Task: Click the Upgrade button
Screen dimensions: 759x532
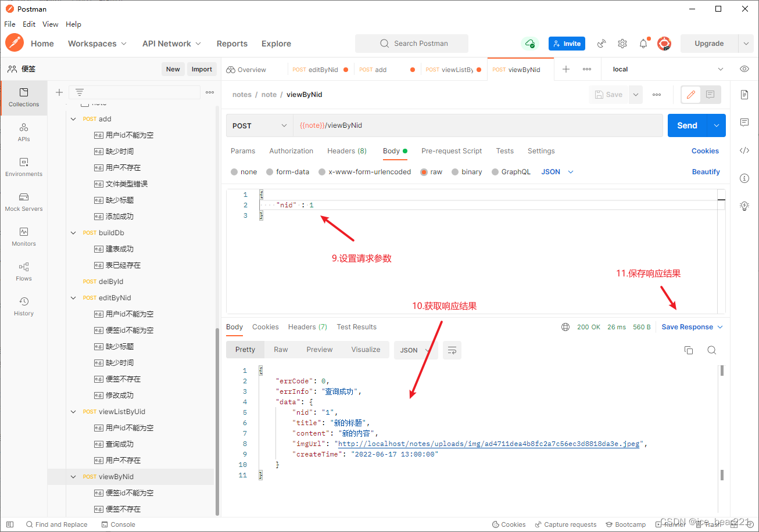Action: (x=709, y=44)
